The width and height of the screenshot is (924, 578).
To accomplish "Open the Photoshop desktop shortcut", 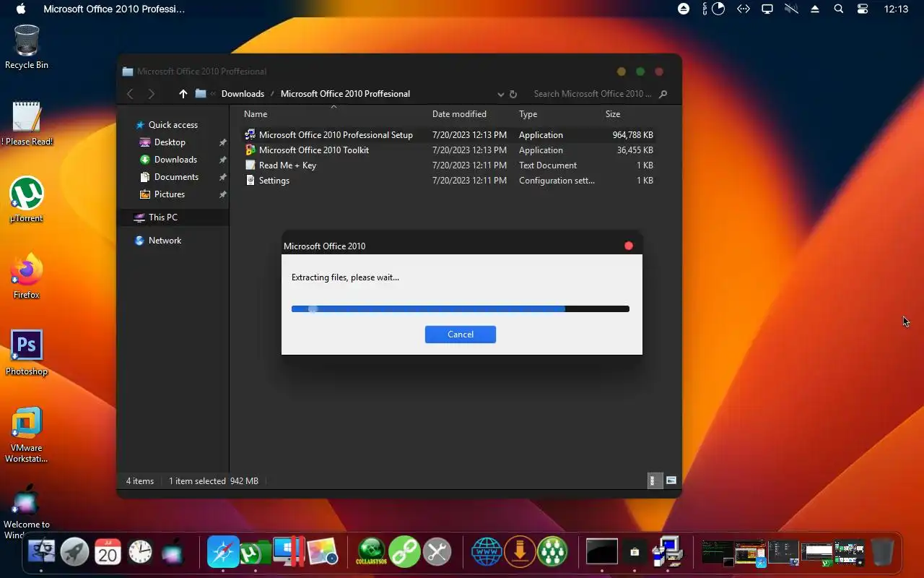I will point(27,353).
